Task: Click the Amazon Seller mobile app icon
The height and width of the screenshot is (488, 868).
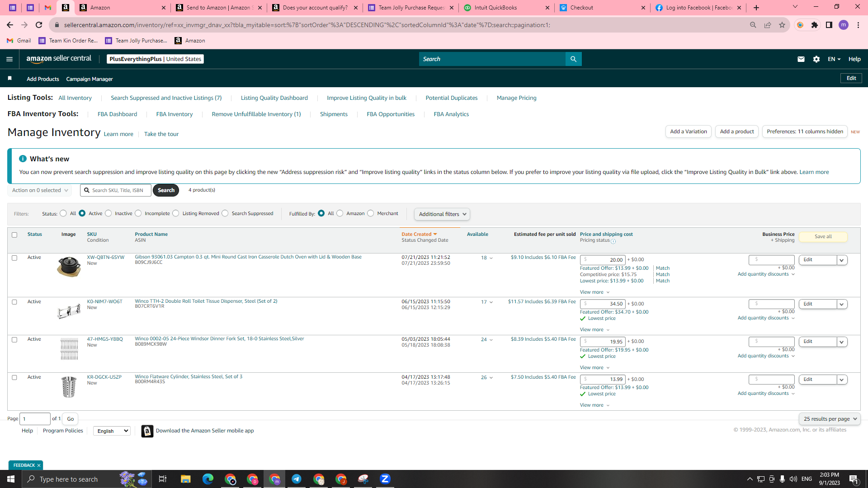Action: [147, 431]
